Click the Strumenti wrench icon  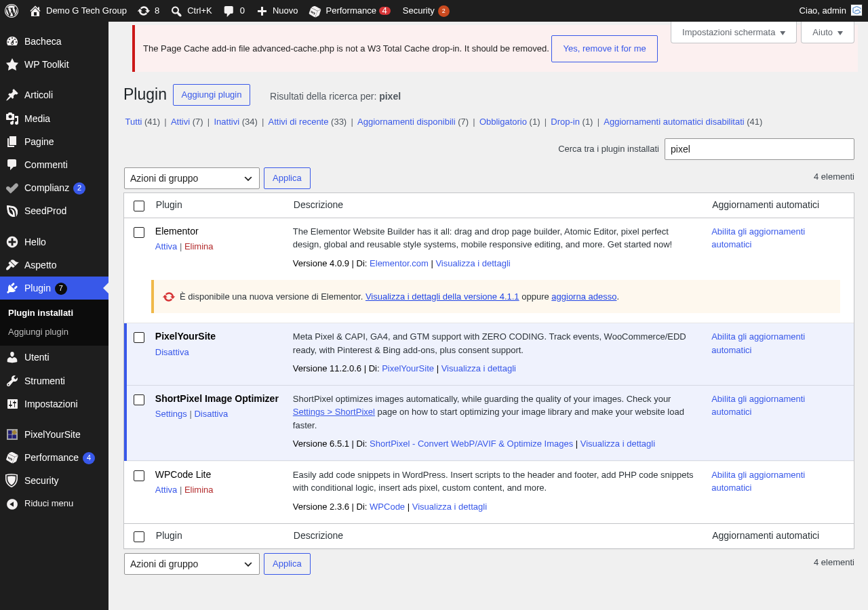(x=12, y=381)
